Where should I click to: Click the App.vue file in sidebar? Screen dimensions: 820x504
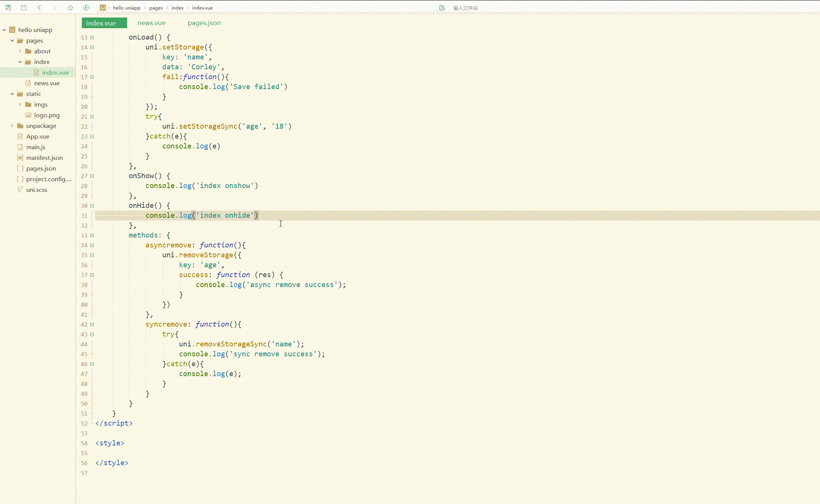coord(37,136)
